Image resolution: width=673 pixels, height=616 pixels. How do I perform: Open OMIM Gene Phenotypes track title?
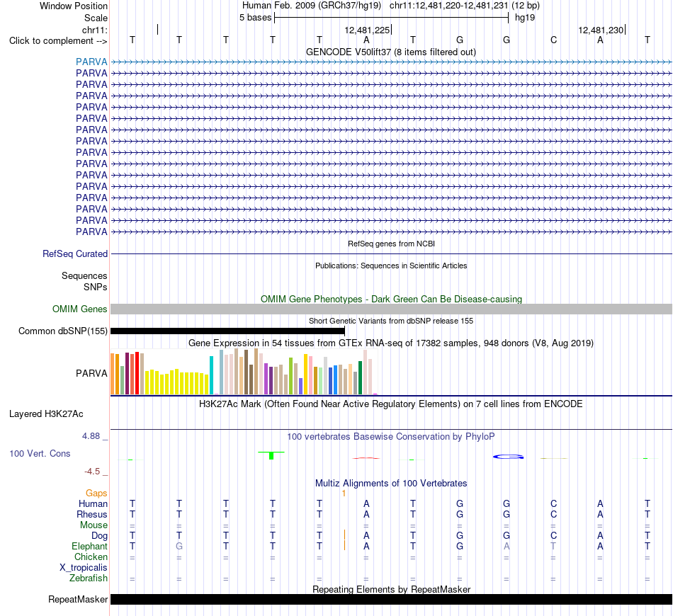tap(391, 299)
